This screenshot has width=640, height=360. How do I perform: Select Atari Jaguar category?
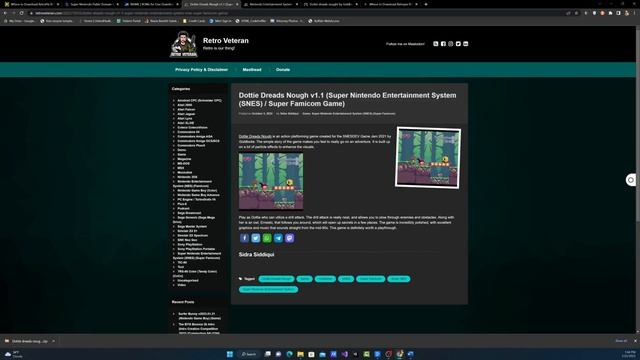[186, 114]
